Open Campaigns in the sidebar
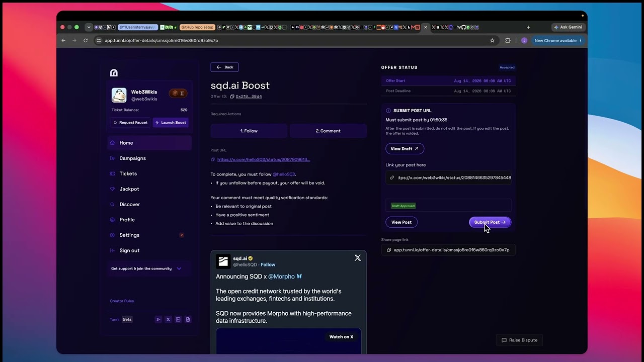 pos(149,158)
